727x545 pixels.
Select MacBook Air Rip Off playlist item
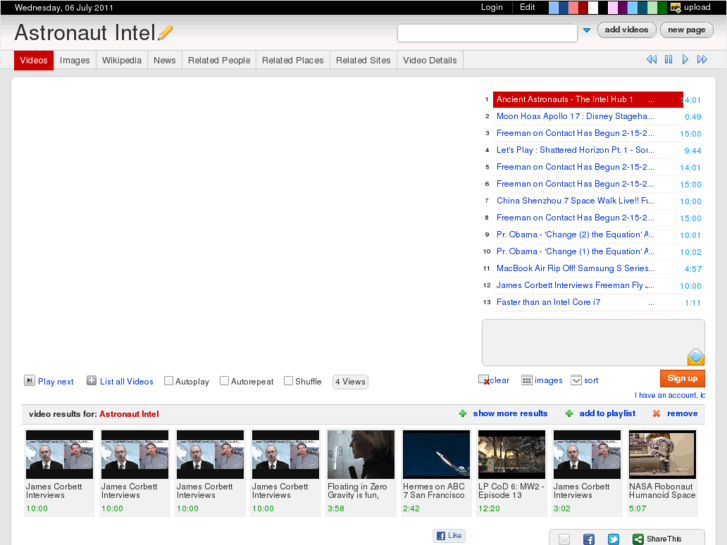(x=587, y=269)
